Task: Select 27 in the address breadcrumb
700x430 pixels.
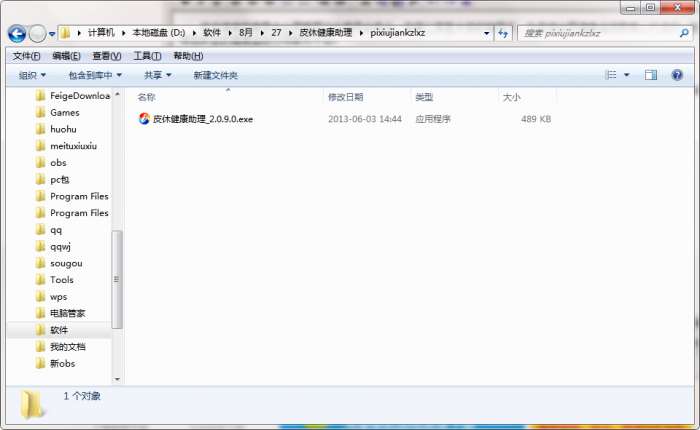Action: [276, 33]
